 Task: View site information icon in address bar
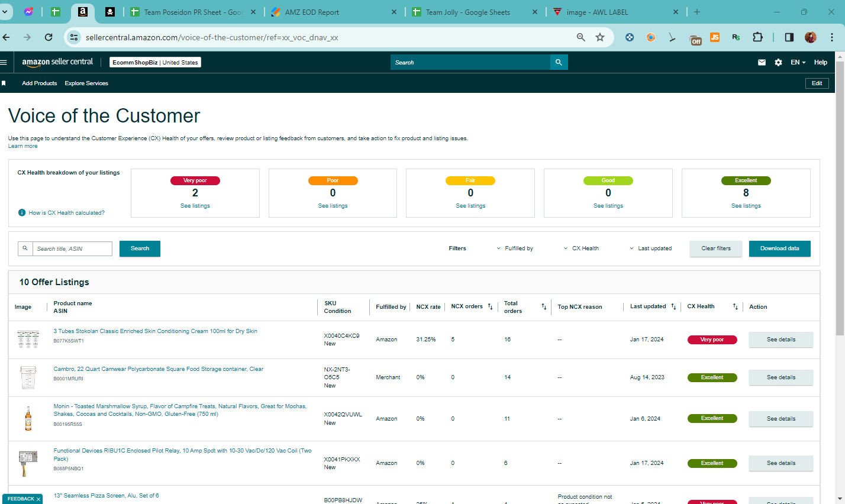[x=74, y=37]
